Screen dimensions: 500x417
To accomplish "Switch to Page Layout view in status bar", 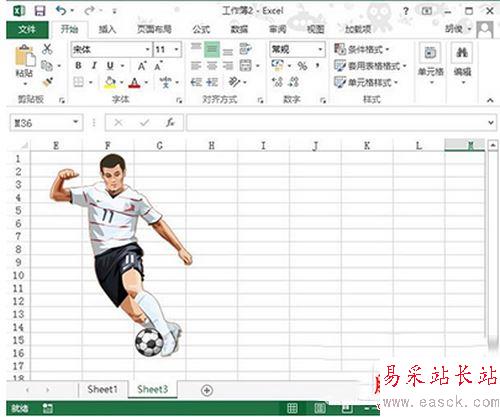I will point(320,408).
